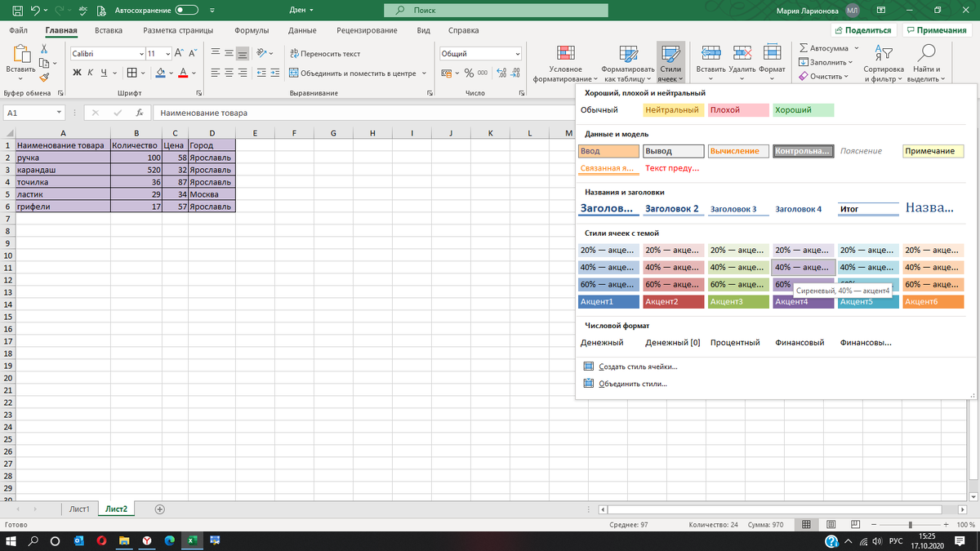This screenshot has height=551, width=980.
Task: Click the Format Painter brush icon
Action: tap(44, 78)
